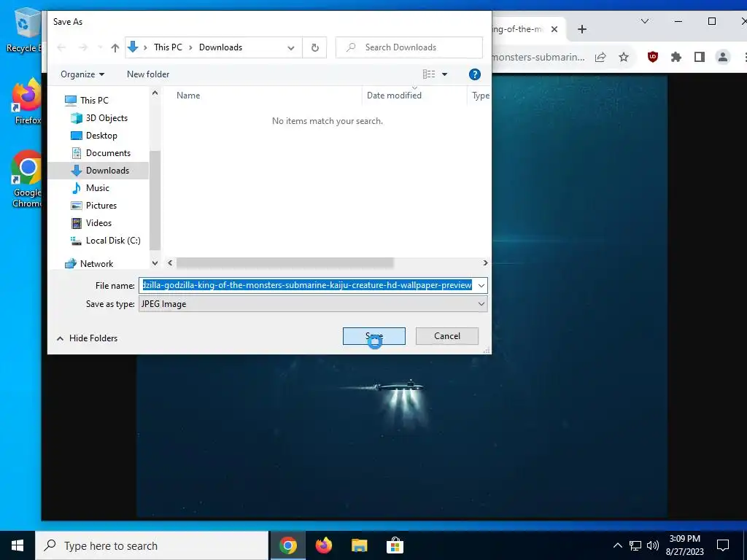The width and height of the screenshot is (747, 560).
Task: Change view with the view icon
Action: tap(429, 74)
